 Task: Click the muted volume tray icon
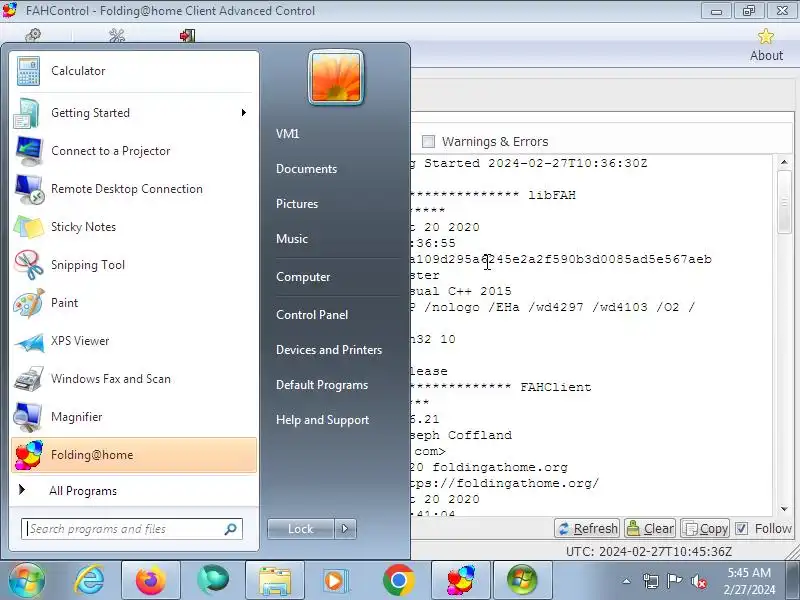[x=698, y=581]
